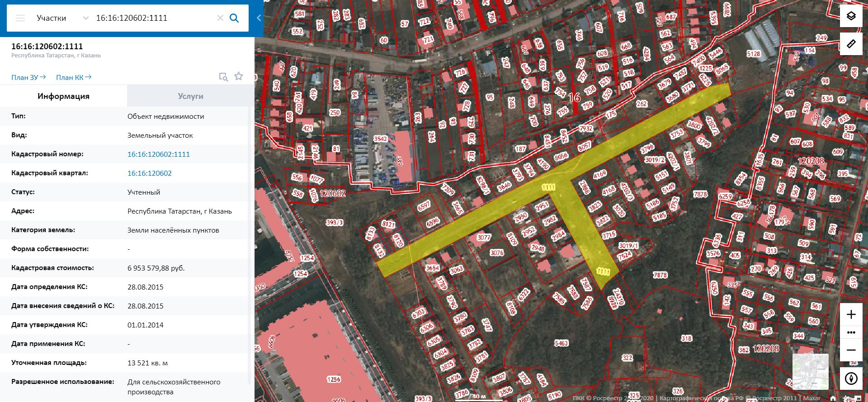The width and height of the screenshot is (868, 402).
Task: Add parcel to favorites with star
Action: 239,76
